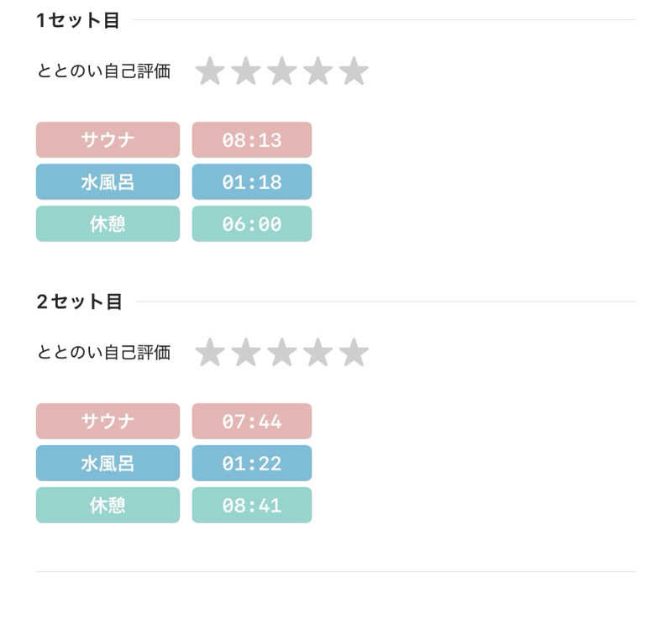This screenshot has height=619, width=672.
Task: Rate set 2 with five stars
Action: (354, 353)
